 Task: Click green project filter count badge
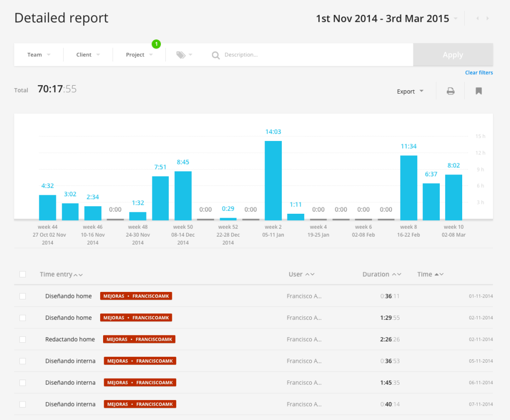click(156, 44)
